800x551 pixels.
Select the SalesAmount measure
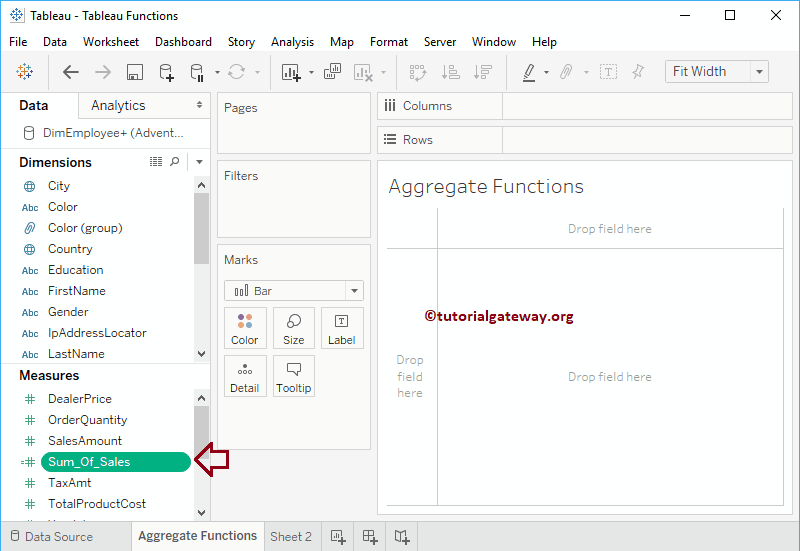(85, 441)
